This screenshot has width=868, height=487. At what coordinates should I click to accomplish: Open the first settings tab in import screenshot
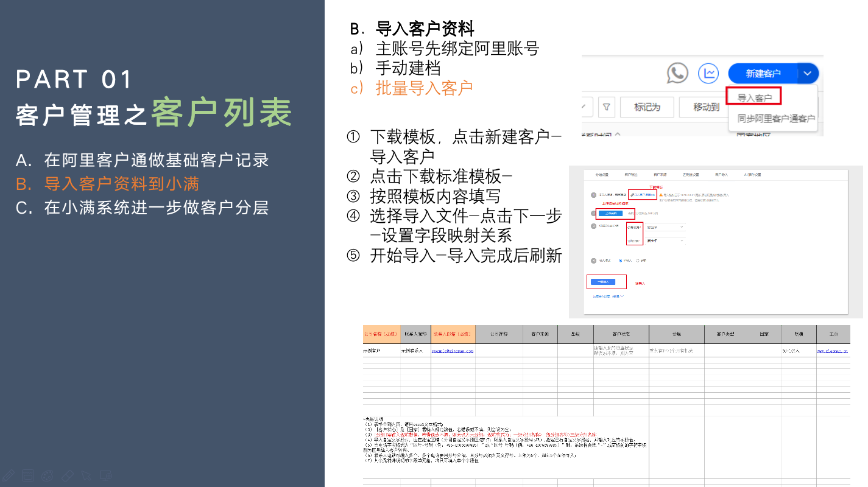pyautogui.click(x=602, y=175)
